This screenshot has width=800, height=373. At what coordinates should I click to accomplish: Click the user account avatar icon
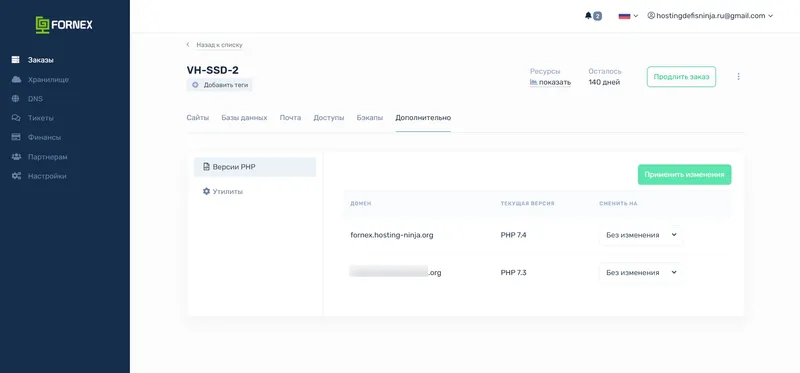point(651,15)
